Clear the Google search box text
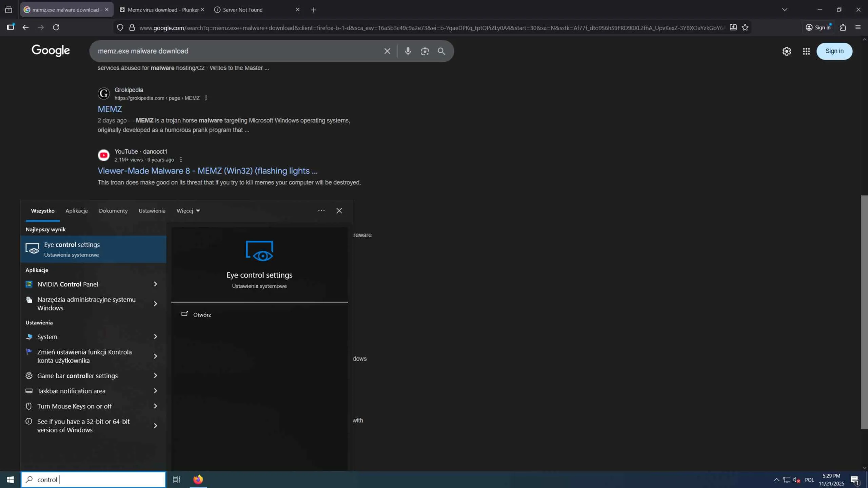Screen dimensions: 868x488 387,51
